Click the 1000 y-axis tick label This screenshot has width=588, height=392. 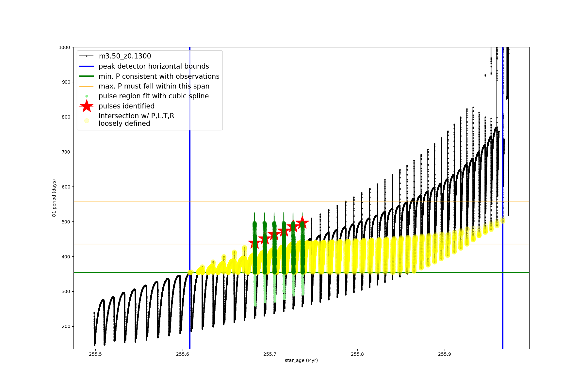tap(64, 47)
